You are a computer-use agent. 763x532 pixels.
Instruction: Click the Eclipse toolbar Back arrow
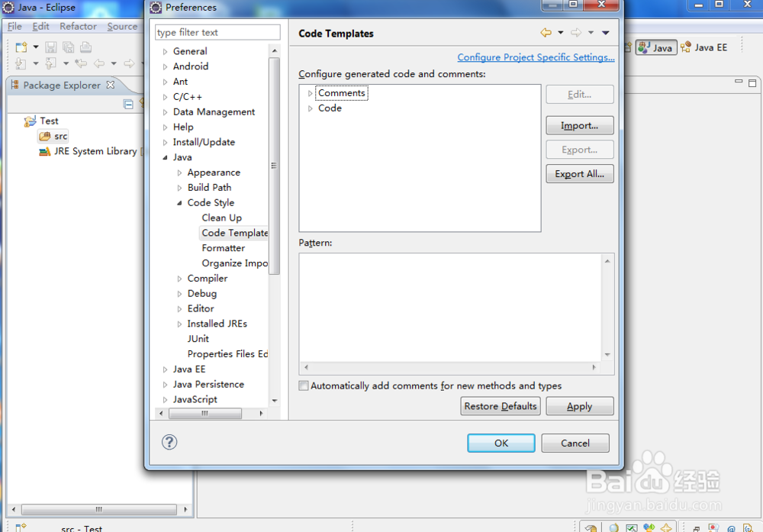(98, 63)
